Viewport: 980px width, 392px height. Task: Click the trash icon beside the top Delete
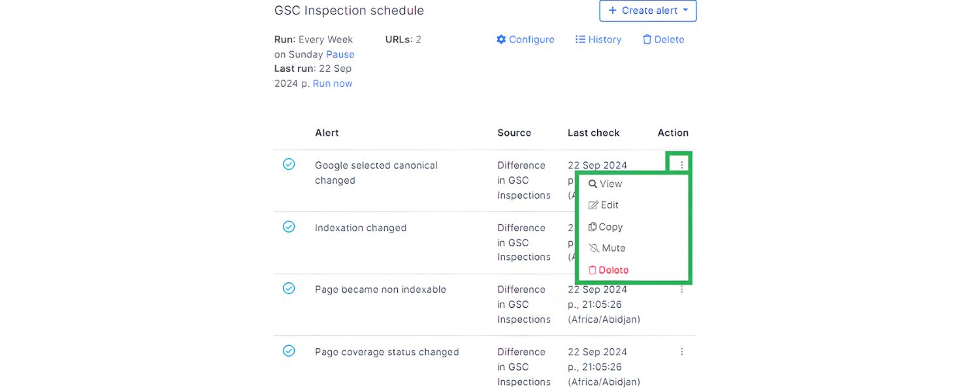(x=647, y=39)
